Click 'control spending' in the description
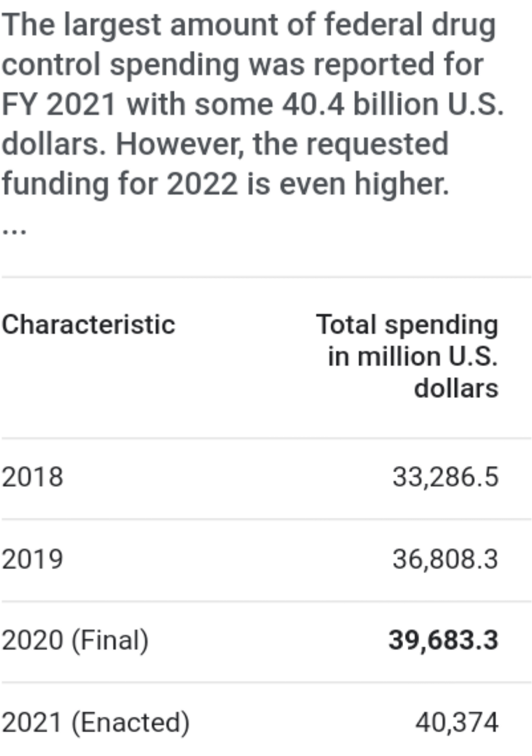 (x=121, y=64)
